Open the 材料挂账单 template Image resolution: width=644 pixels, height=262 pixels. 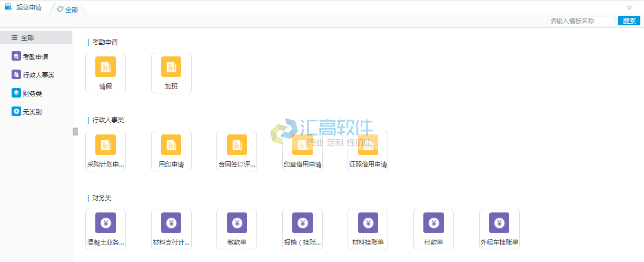tap(368, 229)
